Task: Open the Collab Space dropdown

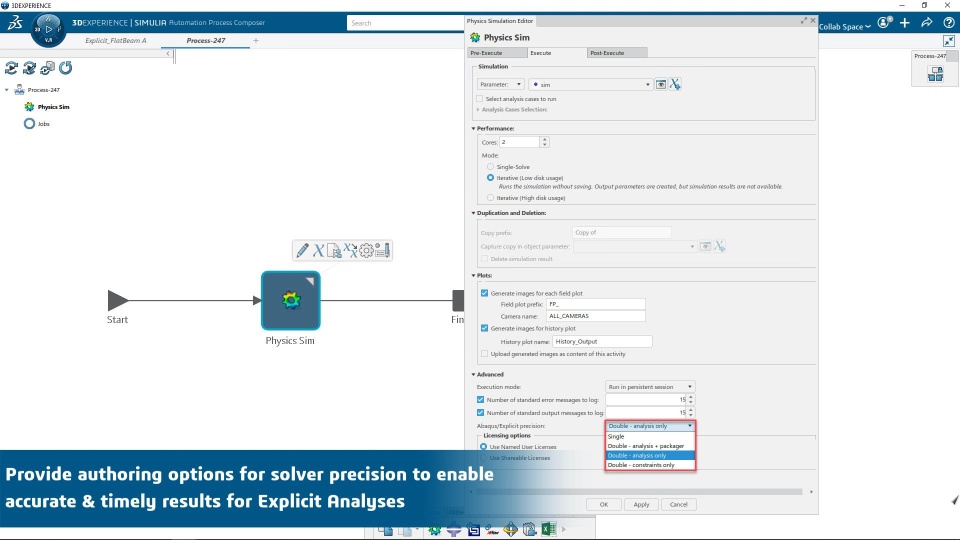Action: [x=845, y=26]
